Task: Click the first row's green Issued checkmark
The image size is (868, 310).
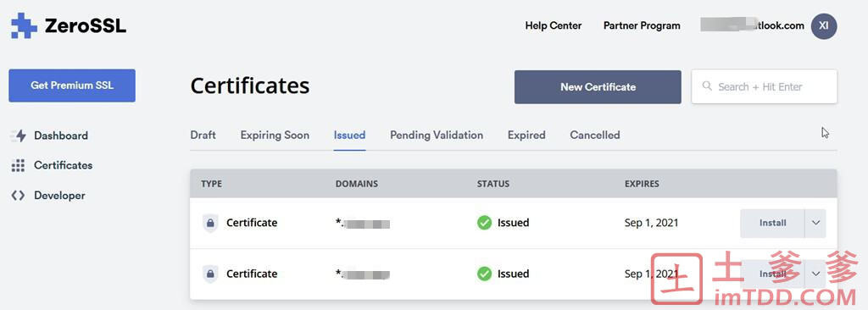Action: pos(484,223)
